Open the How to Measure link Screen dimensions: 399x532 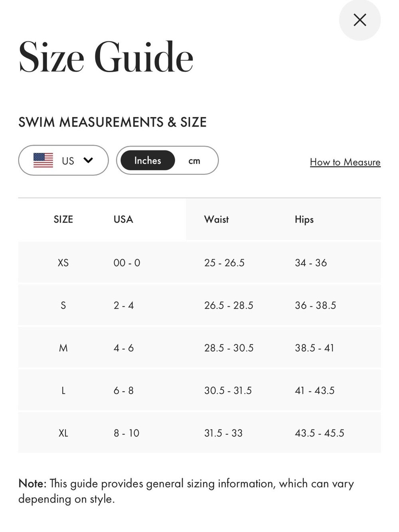pyautogui.click(x=345, y=162)
